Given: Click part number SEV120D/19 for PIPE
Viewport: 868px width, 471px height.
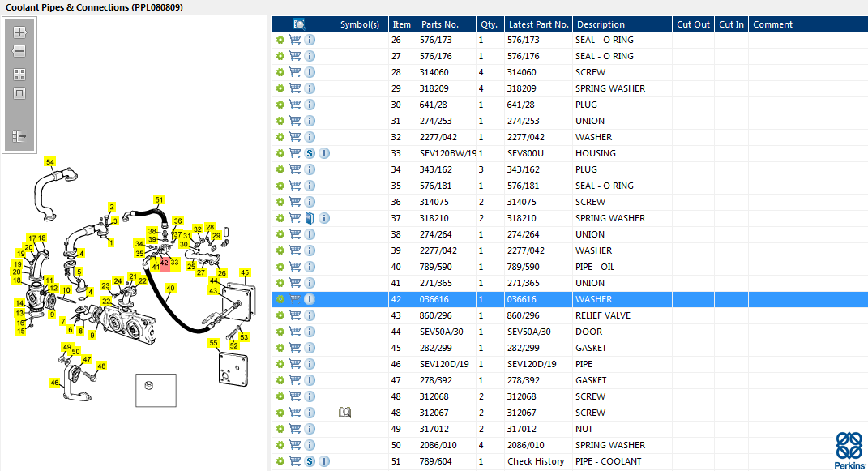Looking at the screenshot, I should pyautogui.click(x=444, y=364).
